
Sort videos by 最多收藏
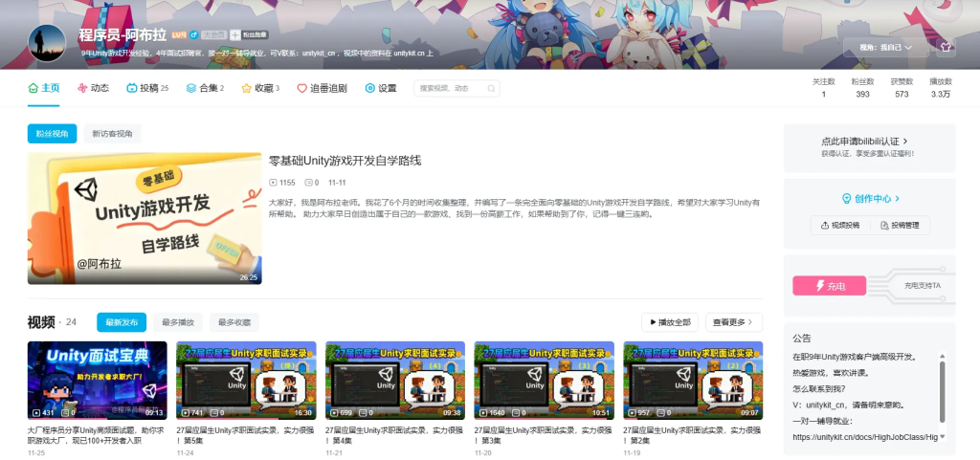pos(234,322)
